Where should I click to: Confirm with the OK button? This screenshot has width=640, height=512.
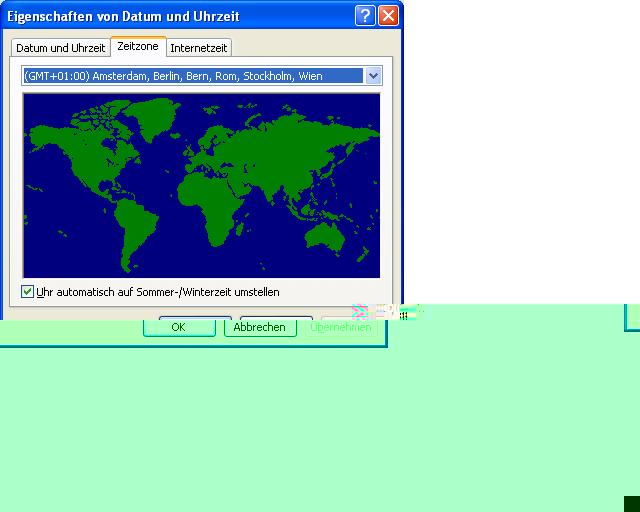pyautogui.click(x=179, y=327)
